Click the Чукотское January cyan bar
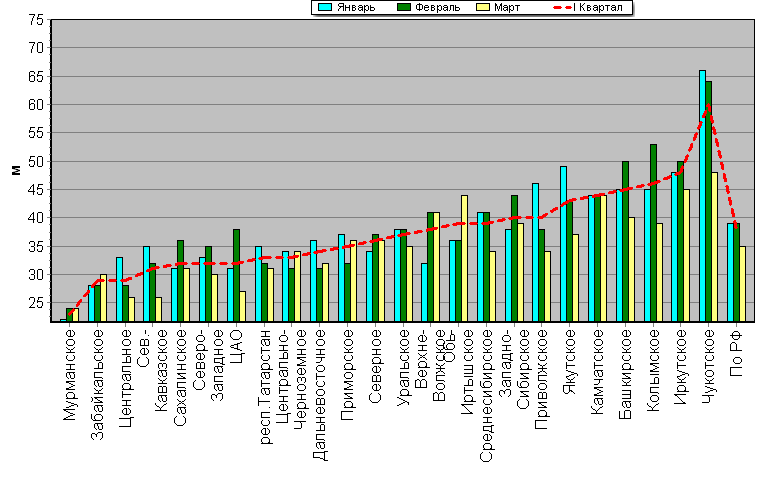Screen dimensions: 777x479 pyautogui.click(x=703, y=196)
